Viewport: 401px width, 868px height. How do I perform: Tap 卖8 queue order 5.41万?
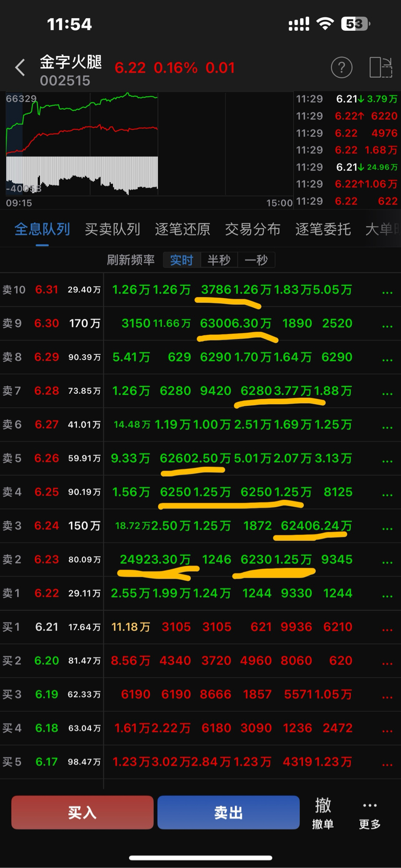131,357
